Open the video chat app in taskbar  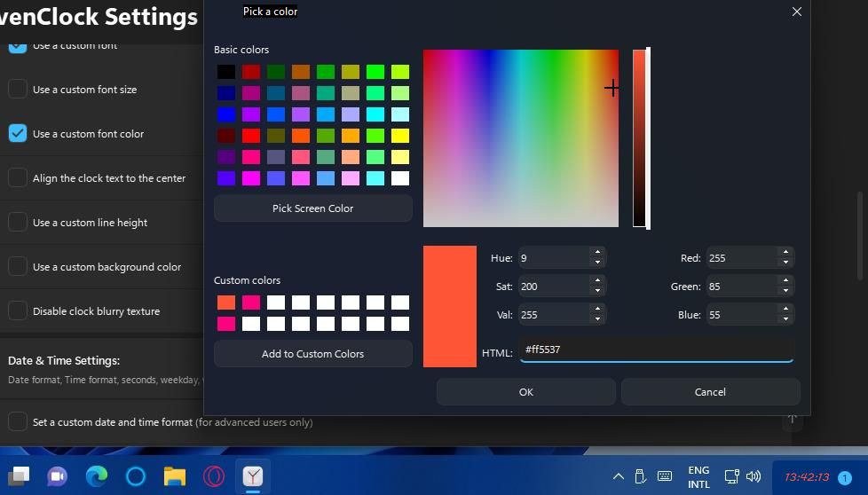tap(58, 476)
